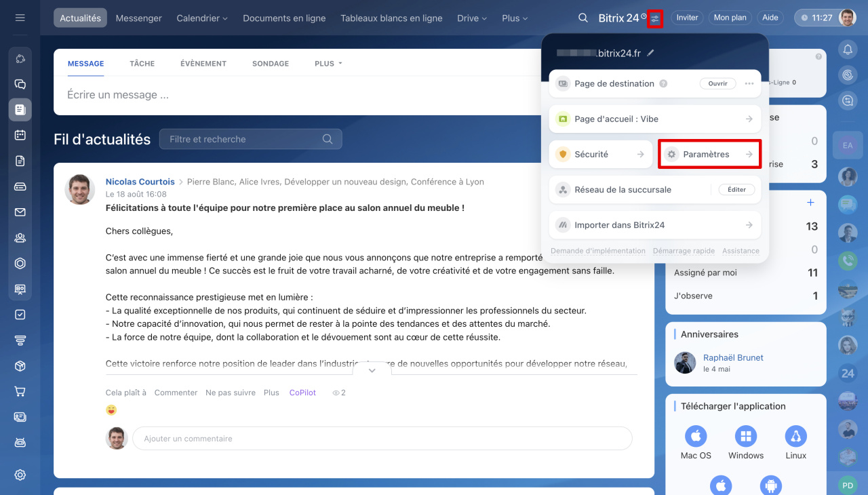
Task: Open the settings gear at sidebar bottom
Action: [x=20, y=475]
